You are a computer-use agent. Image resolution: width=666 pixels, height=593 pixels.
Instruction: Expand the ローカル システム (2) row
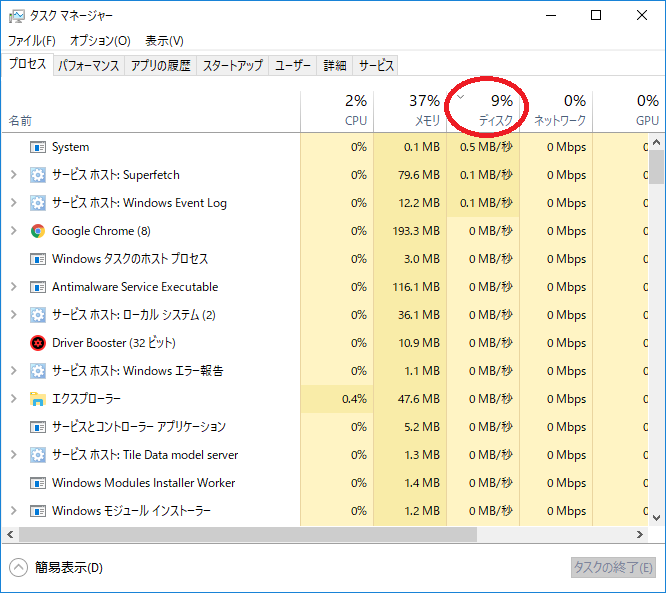[14, 314]
